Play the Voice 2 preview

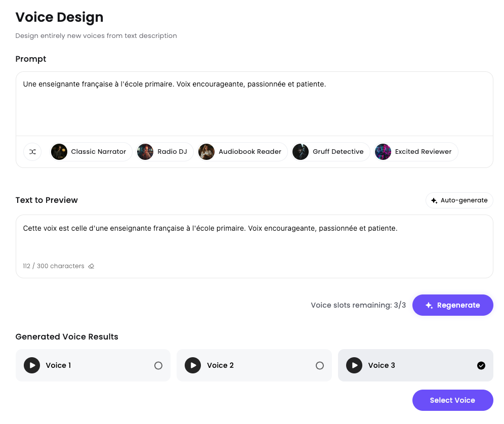[193, 365]
